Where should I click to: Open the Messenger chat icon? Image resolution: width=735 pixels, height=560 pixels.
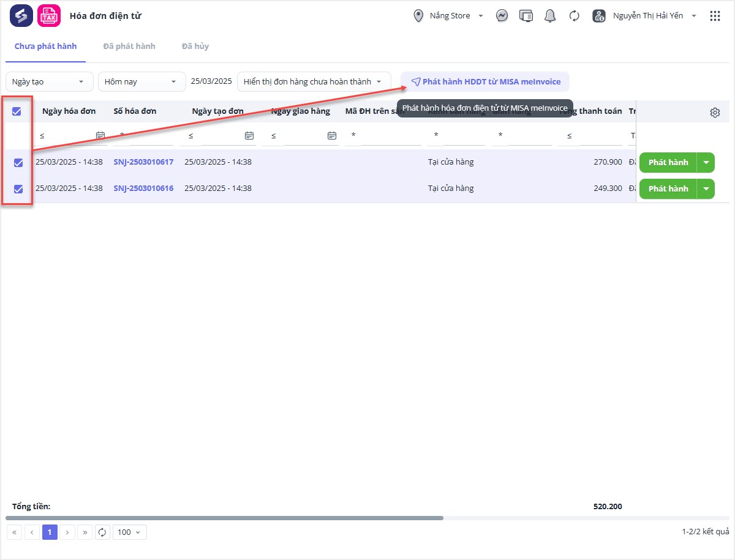(x=502, y=16)
